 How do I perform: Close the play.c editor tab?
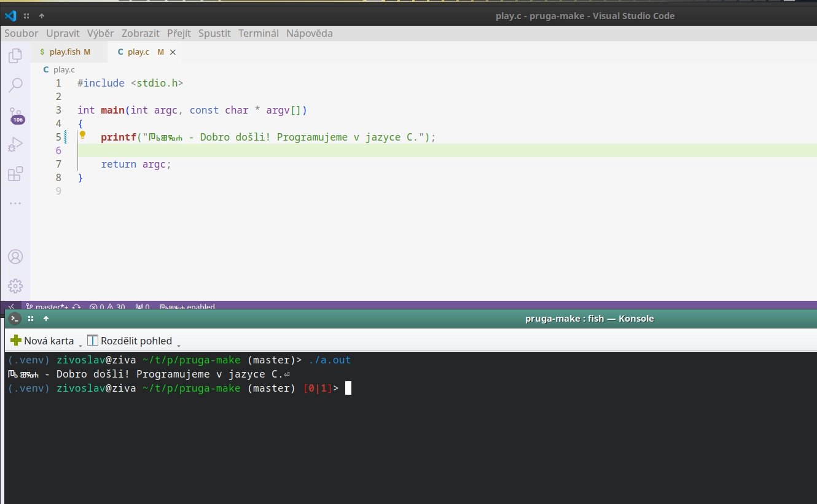(173, 52)
